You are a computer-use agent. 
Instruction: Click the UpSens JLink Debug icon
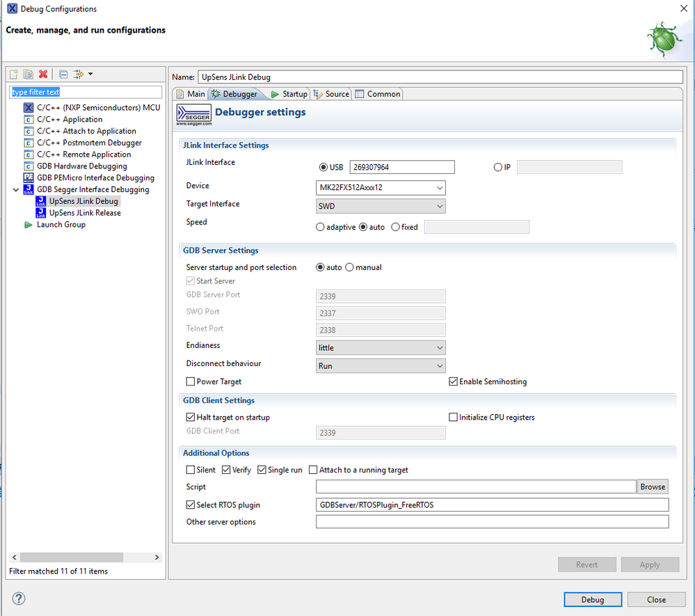click(x=41, y=201)
